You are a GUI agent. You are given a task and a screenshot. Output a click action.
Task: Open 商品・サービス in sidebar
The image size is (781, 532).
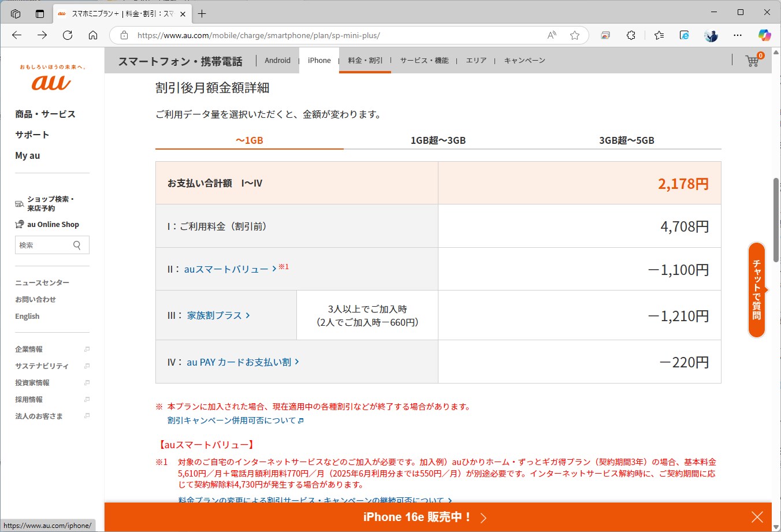coord(45,114)
